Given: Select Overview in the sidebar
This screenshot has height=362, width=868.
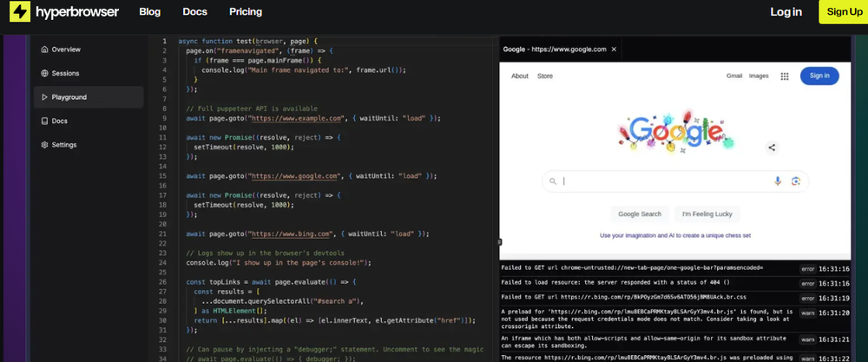Looking at the screenshot, I should (x=89, y=49).
